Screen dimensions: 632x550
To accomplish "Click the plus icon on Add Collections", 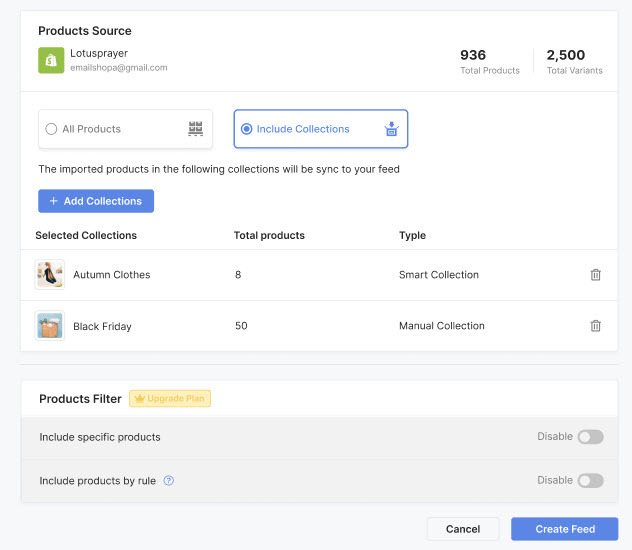I will (53, 201).
